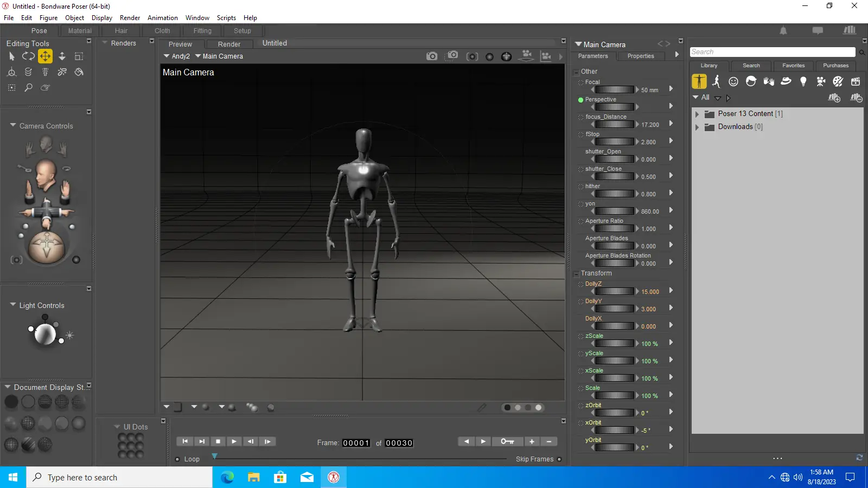
Task: Switch to the Material room tab
Action: pyautogui.click(x=80, y=31)
